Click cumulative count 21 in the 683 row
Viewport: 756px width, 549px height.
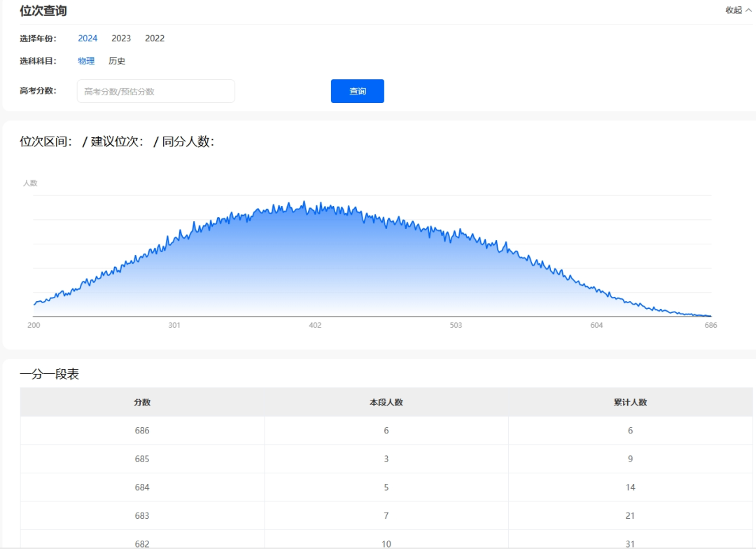[630, 515]
